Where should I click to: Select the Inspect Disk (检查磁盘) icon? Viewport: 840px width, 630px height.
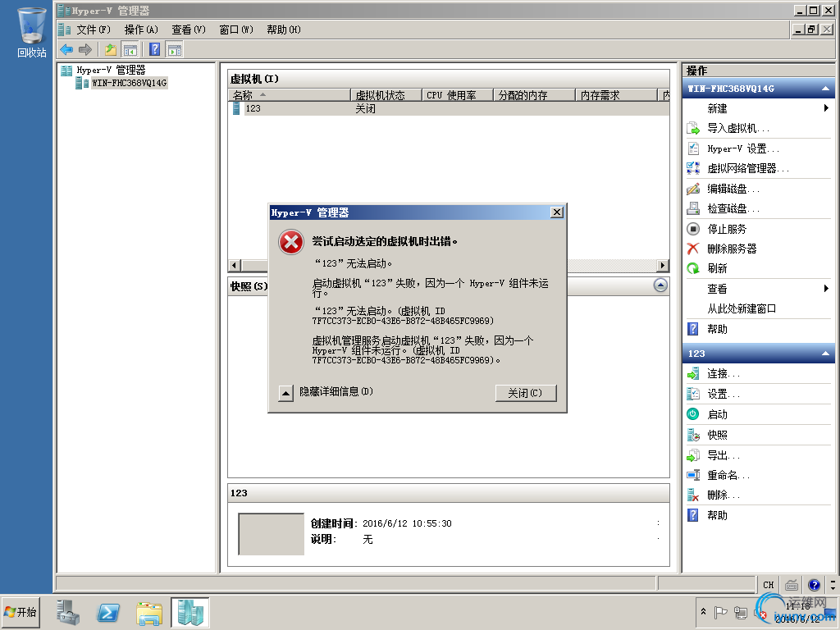click(x=693, y=208)
